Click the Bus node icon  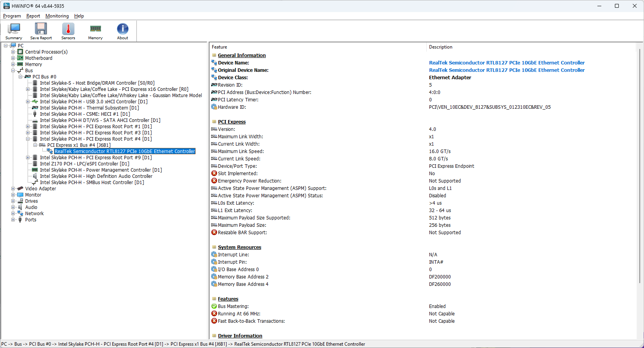coord(20,70)
